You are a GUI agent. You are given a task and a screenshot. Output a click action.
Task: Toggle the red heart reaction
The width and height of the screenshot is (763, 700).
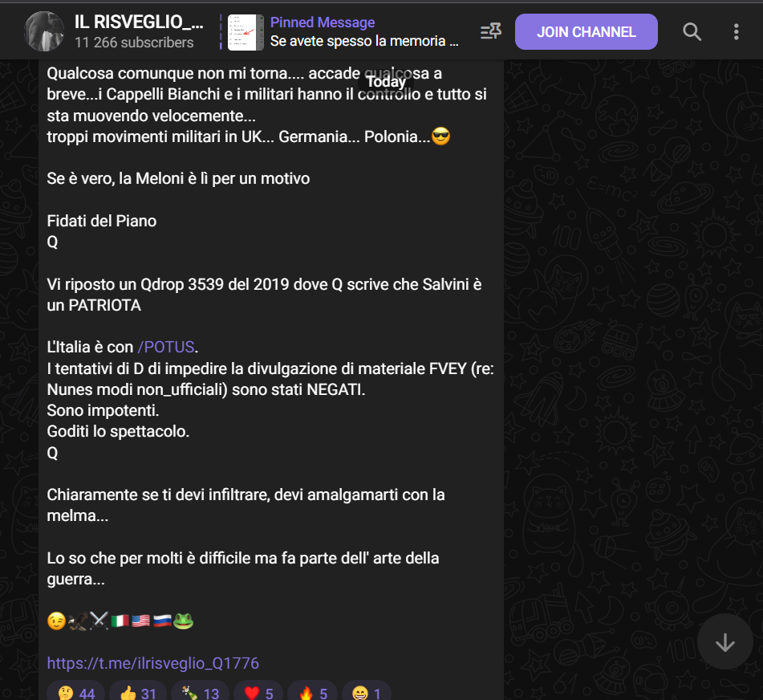[258, 692]
